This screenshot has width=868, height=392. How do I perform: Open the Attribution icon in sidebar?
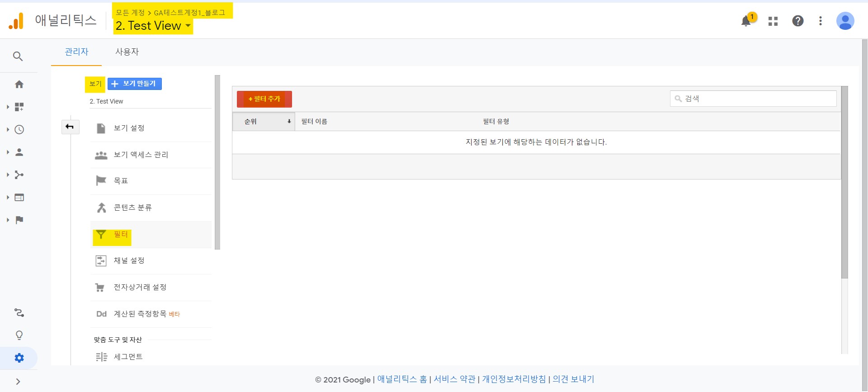point(19,312)
